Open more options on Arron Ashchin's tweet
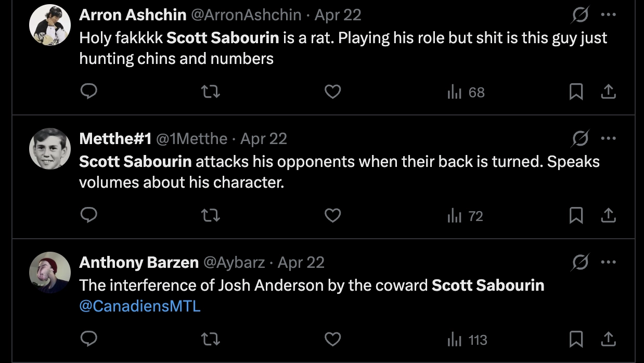Image resolution: width=644 pixels, height=363 pixels. 608,15
